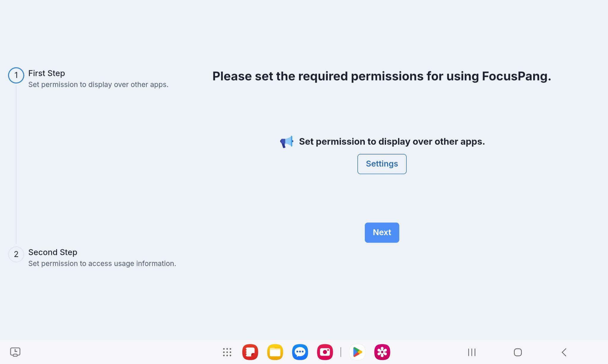Screen dimensions: 608x364
Task: Open Settings for overlay permission
Action: pyautogui.click(x=382, y=164)
